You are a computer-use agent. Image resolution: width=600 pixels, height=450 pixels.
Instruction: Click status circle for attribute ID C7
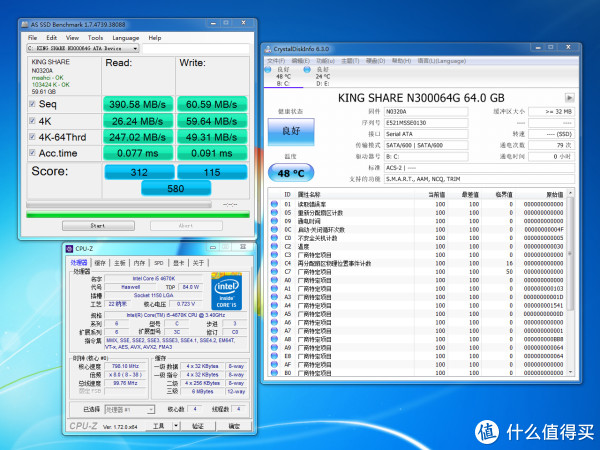click(x=274, y=271)
